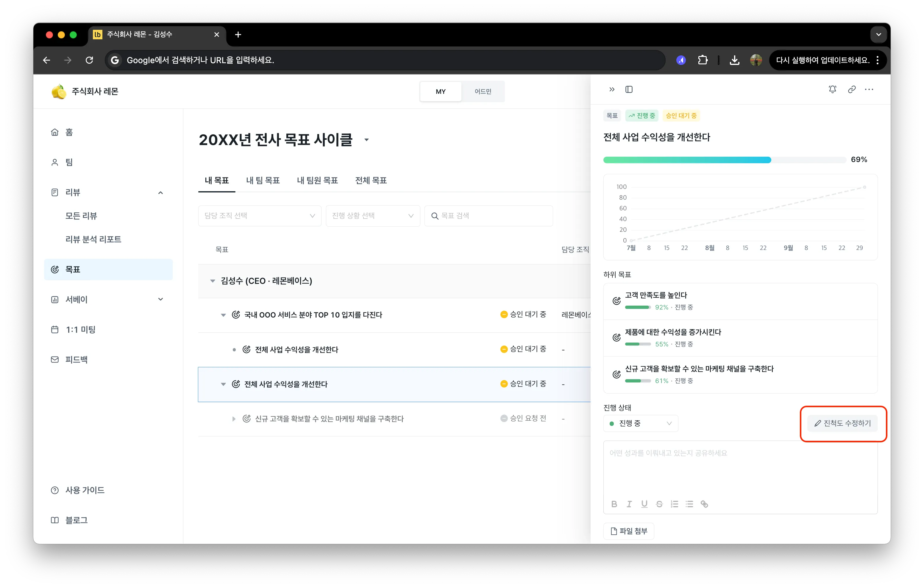Reload the browser page
Image resolution: width=924 pixels, height=588 pixels.
click(x=89, y=60)
